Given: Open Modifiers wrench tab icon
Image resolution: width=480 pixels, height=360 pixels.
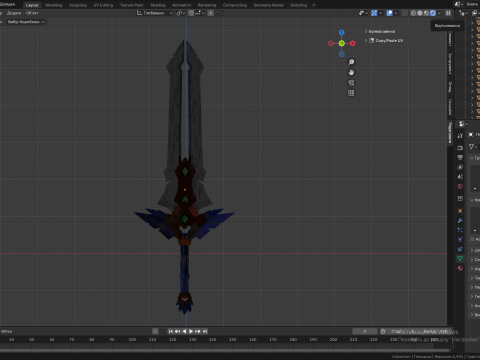Looking at the screenshot, I should coord(460,220).
